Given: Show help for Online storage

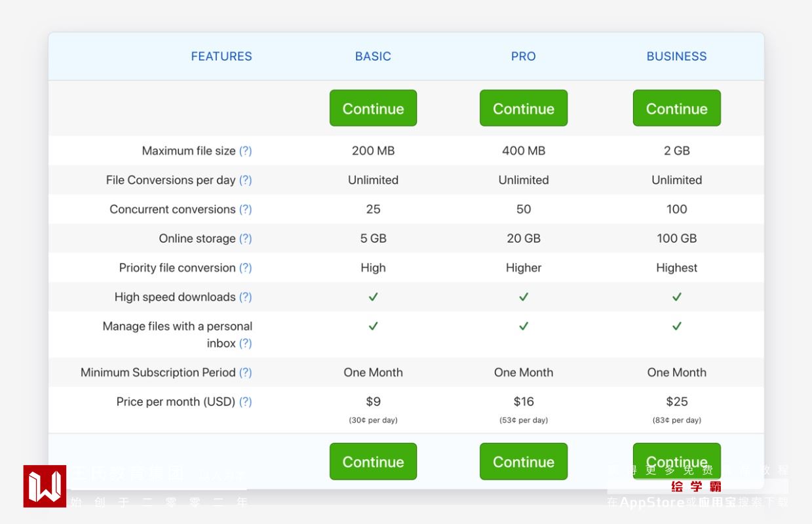Looking at the screenshot, I should click(x=245, y=238).
